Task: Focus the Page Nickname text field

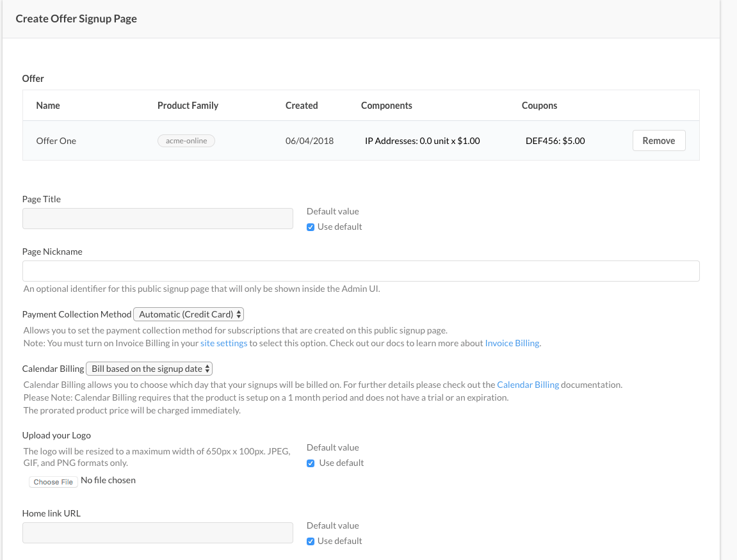Action: pyautogui.click(x=360, y=271)
